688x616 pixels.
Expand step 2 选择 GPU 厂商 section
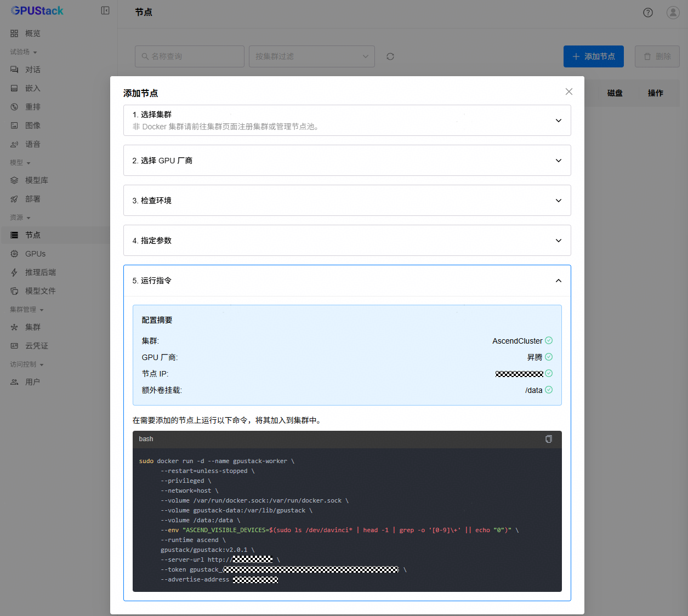click(x=558, y=161)
